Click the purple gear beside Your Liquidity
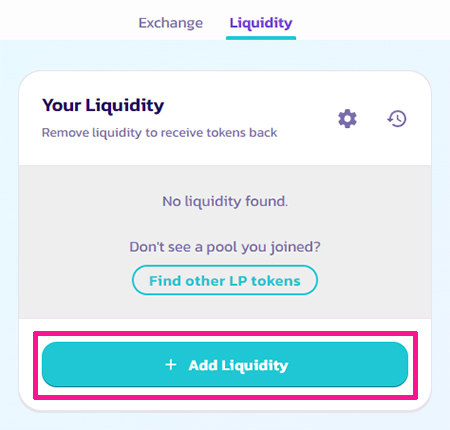The width and height of the screenshot is (450, 430). (x=347, y=119)
